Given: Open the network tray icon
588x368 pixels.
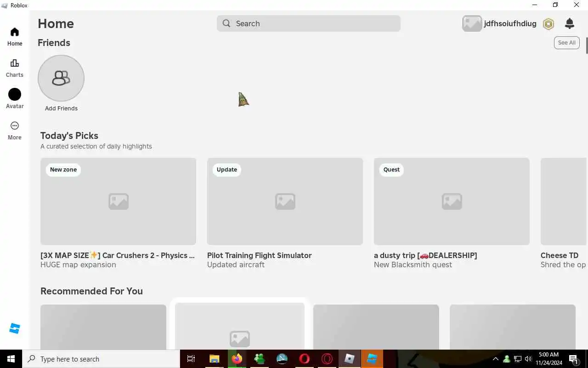Looking at the screenshot, I should [518, 359].
